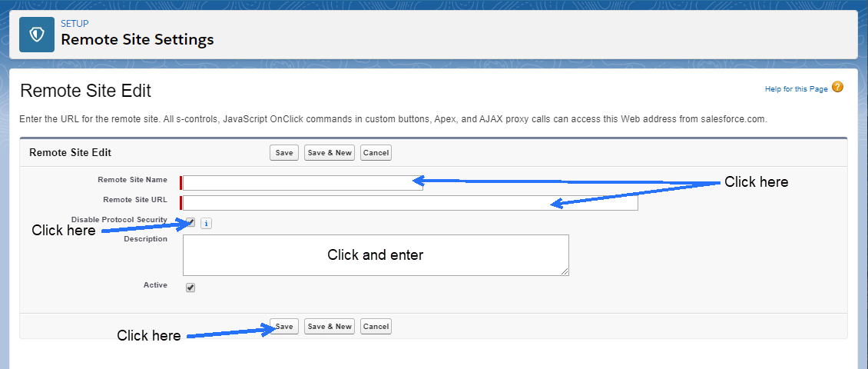Image resolution: width=868 pixels, height=369 pixels.
Task: Open the Help for this Page link
Action: click(x=796, y=89)
